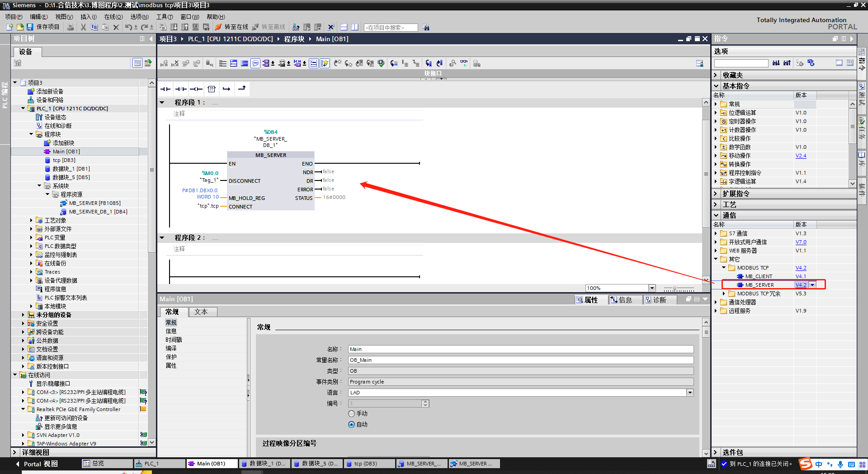Click the download to device icon
The height and width of the screenshot is (474, 868).
coord(174,27)
